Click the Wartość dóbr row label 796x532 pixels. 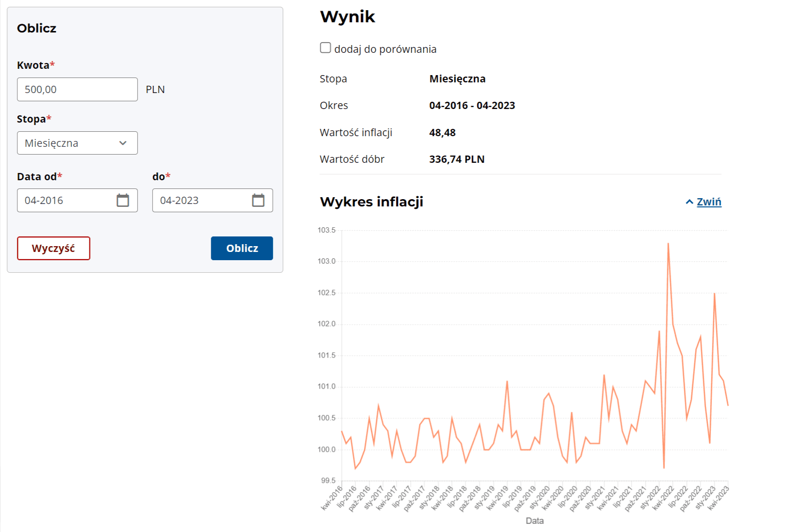352,159
